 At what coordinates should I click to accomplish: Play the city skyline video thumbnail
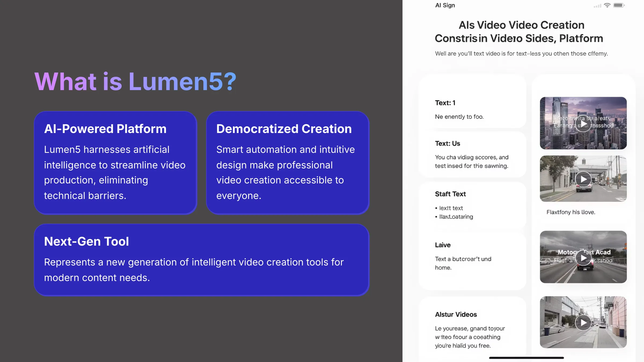click(583, 124)
